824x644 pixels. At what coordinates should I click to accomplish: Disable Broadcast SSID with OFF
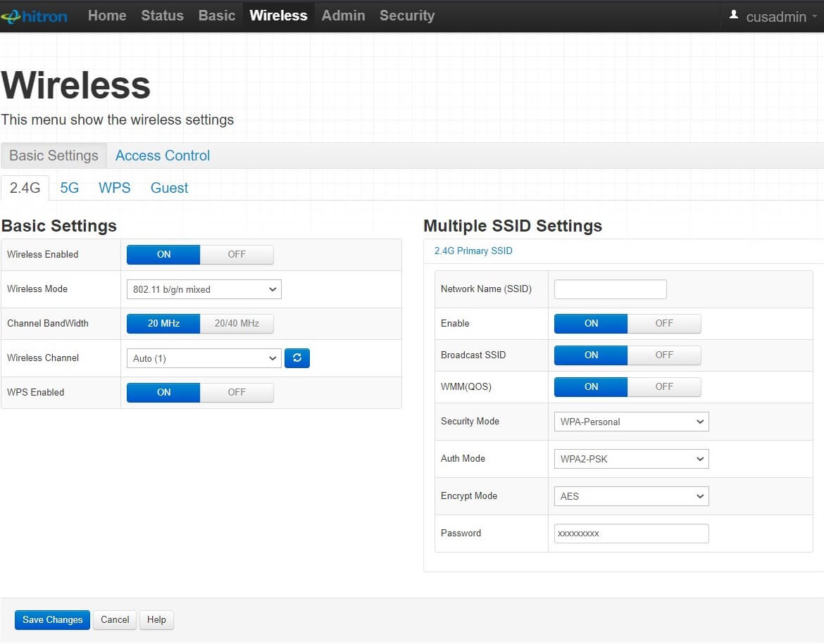664,355
